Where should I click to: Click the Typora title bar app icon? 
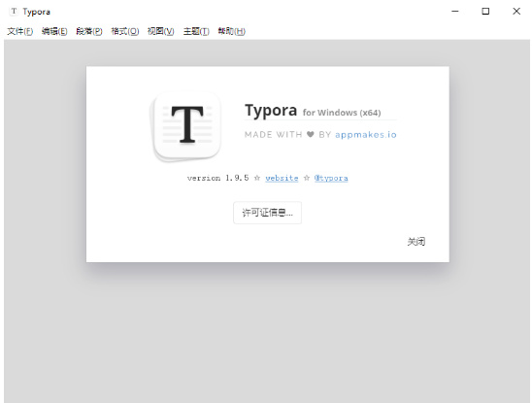[x=14, y=12]
